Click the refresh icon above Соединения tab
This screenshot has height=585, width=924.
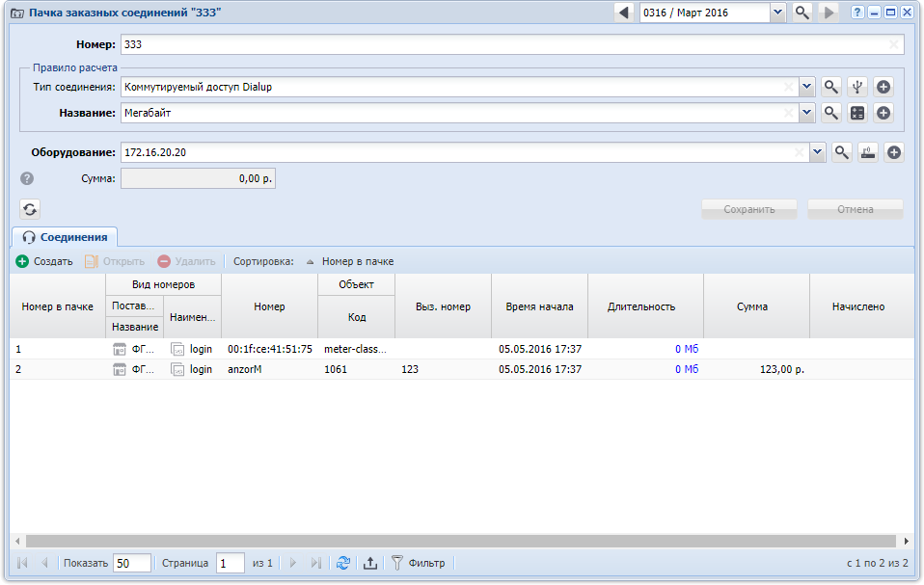coord(30,209)
